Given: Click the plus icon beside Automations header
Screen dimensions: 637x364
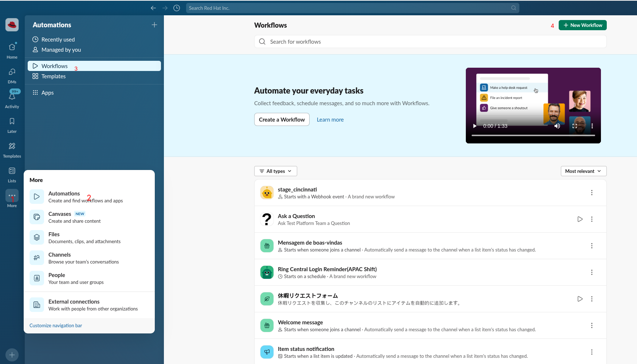Looking at the screenshot, I should (x=154, y=25).
